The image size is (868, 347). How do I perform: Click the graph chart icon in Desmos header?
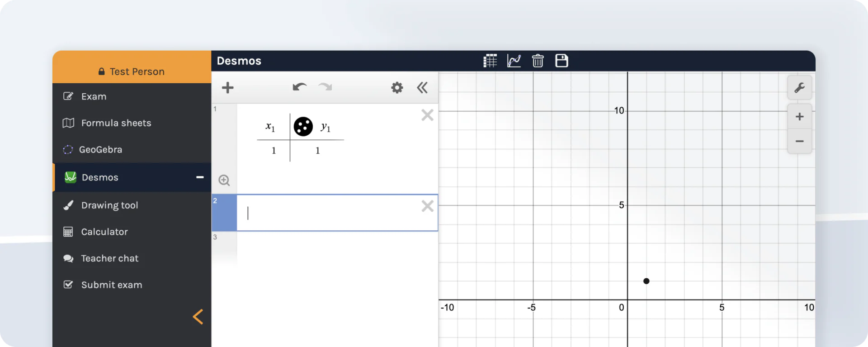point(514,61)
